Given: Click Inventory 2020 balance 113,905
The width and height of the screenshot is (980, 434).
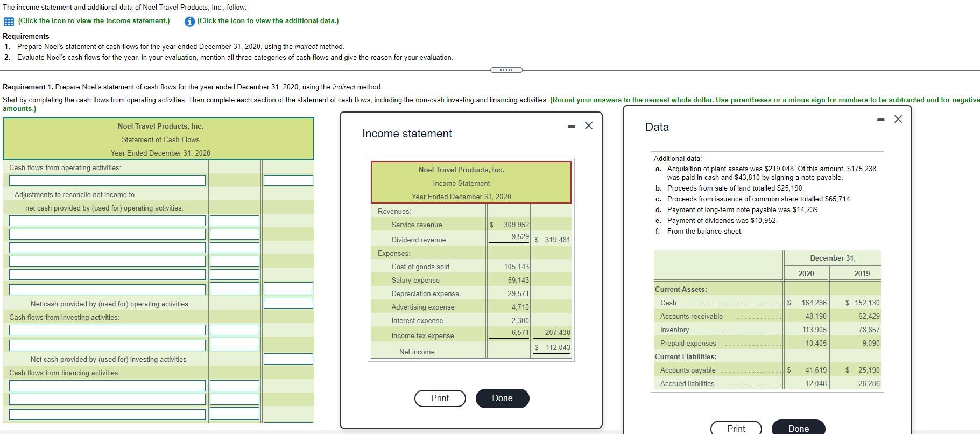Looking at the screenshot, I should (x=814, y=330).
